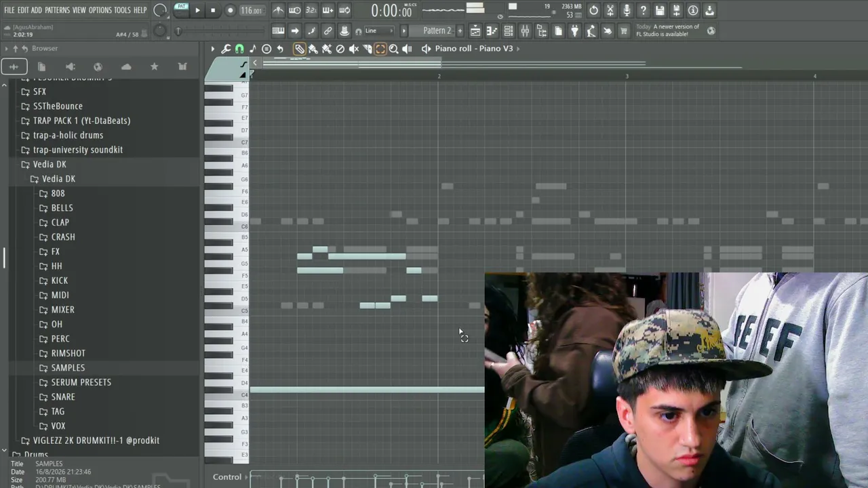Open project info icon
Viewport: 868px width, 488px height.
(x=693, y=10)
